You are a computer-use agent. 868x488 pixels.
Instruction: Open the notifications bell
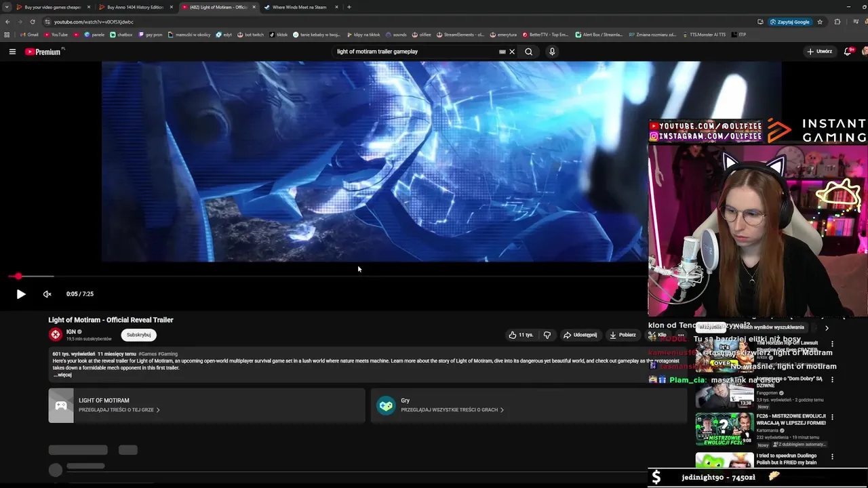coord(848,52)
